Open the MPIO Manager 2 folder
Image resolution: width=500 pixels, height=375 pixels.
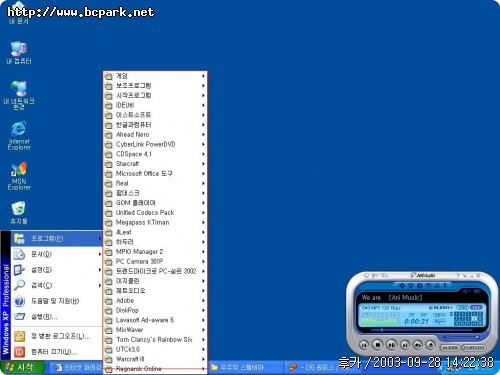[155, 251]
